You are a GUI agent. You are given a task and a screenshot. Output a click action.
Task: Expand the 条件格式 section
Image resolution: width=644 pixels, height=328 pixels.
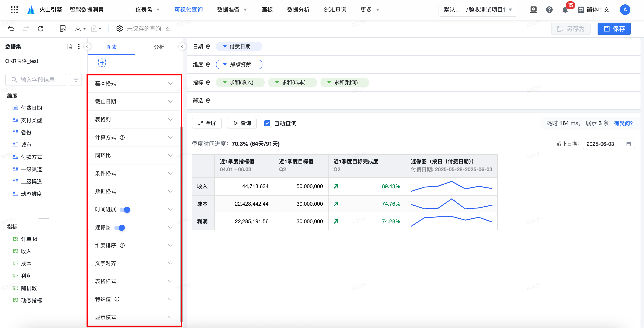[134, 173]
